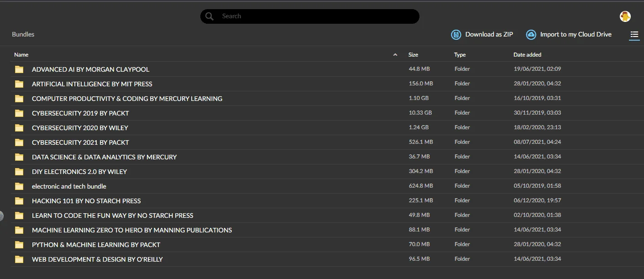Click folder icon for HACKING 101 BY NO STARCH

pyautogui.click(x=19, y=201)
